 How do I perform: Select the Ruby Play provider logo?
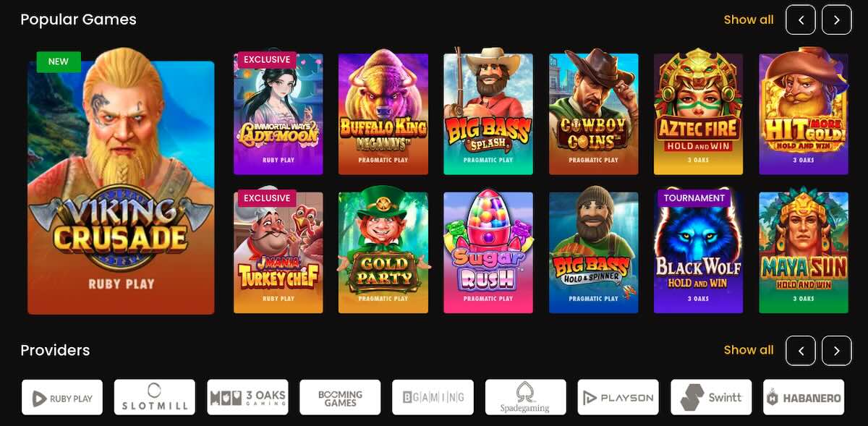[62, 397]
